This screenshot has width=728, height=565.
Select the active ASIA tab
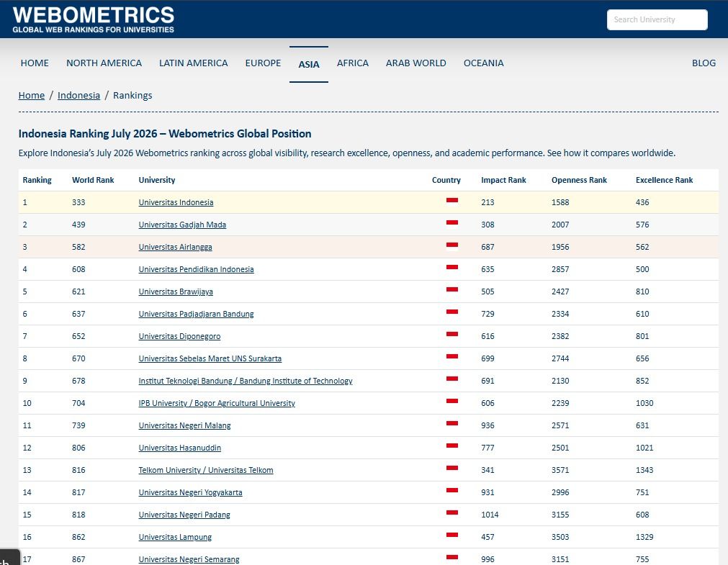coord(309,65)
